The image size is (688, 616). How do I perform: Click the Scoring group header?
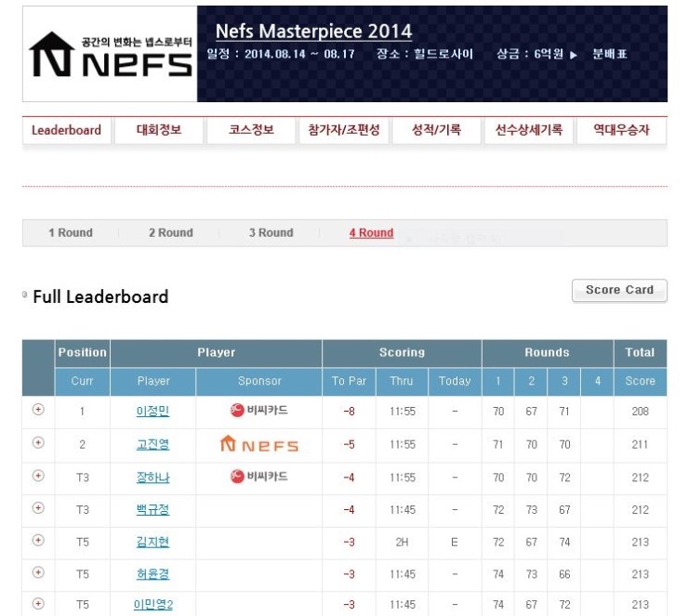[402, 352]
